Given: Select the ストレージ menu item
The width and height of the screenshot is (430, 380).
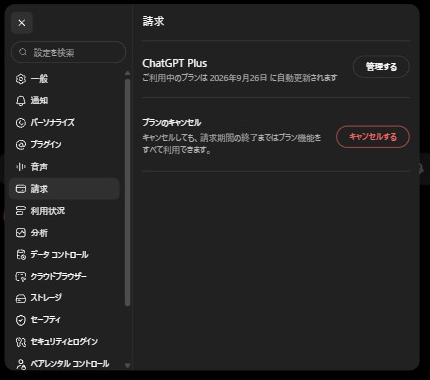Looking at the screenshot, I should click(64, 298).
